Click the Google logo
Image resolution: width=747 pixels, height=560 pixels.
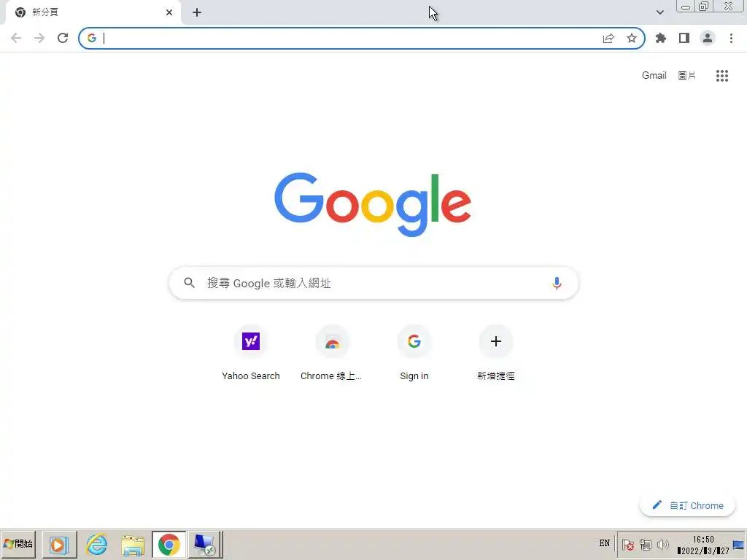pos(373,204)
